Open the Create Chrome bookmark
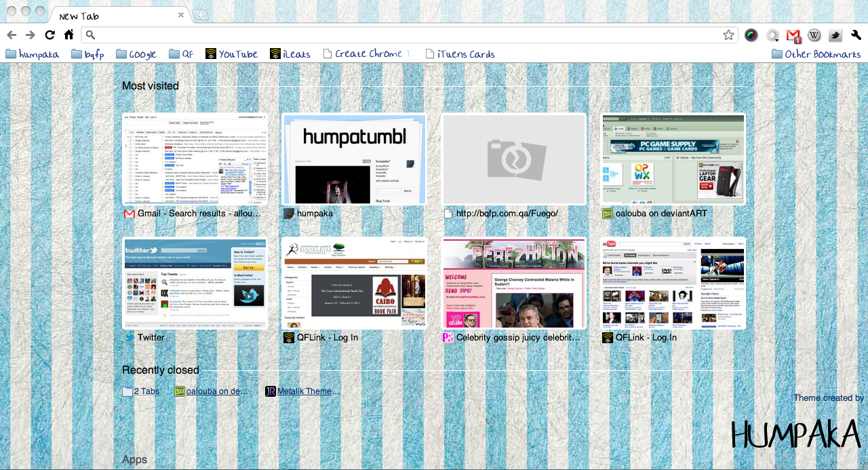This screenshot has width=868, height=470. coord(367,54)
